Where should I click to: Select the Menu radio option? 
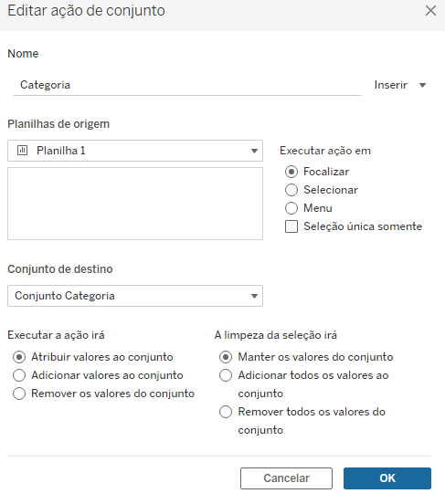(291, 208)
